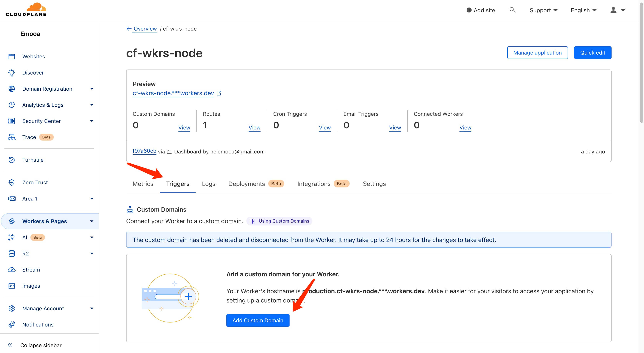
Task: Open the search magnifier icon
Action: pyautogui.click(x=512, y=10)
